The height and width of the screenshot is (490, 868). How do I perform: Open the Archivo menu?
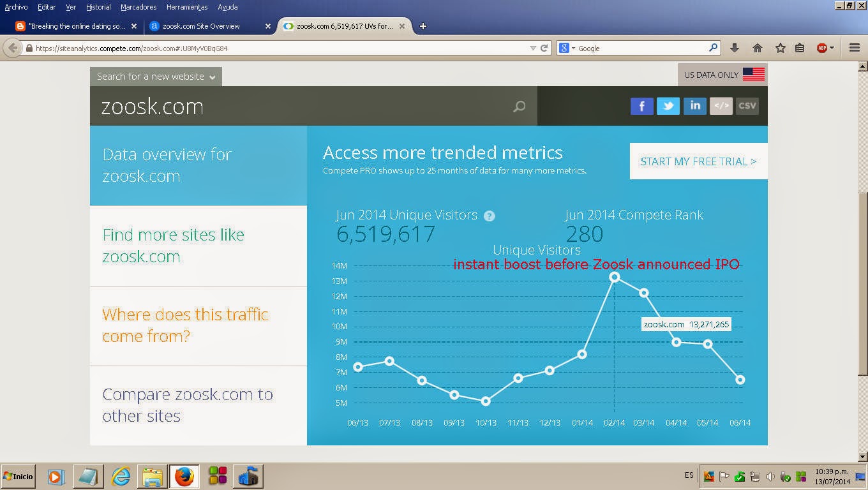coord(17,7)
